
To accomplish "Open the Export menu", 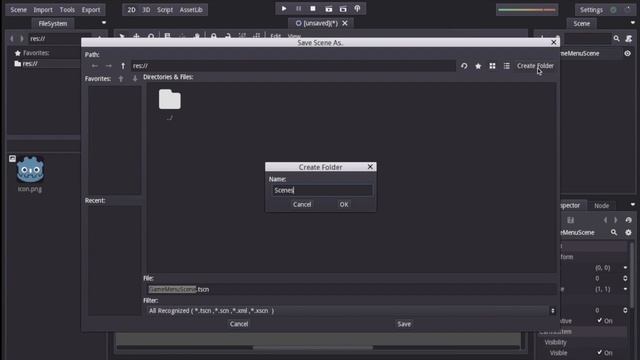I will coord(91,9).
